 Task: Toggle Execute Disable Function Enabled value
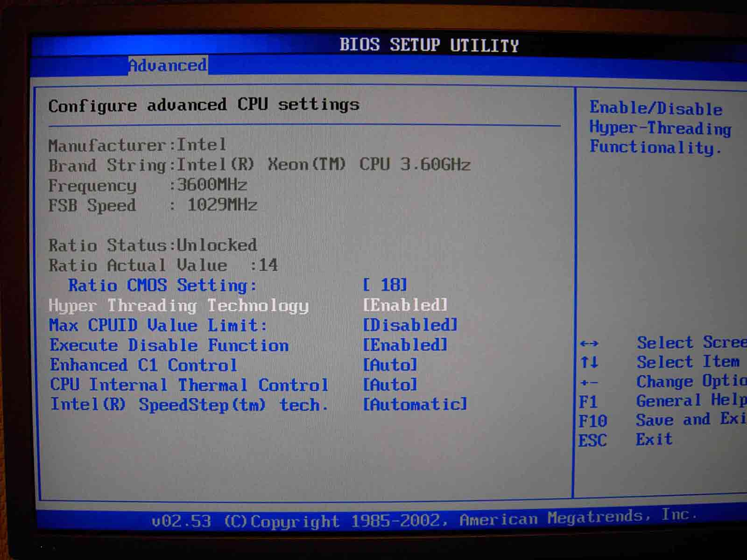point(405,345)
